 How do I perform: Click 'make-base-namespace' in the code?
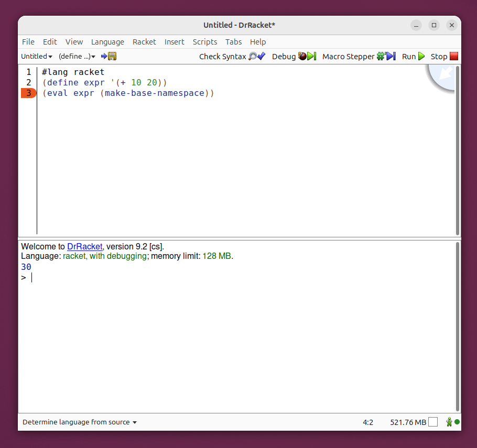pyautogui.click(x=155, y=93)
